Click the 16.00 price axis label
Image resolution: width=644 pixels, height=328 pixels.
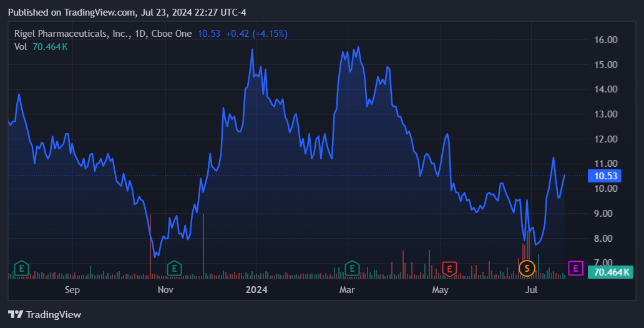coord(606,40)
